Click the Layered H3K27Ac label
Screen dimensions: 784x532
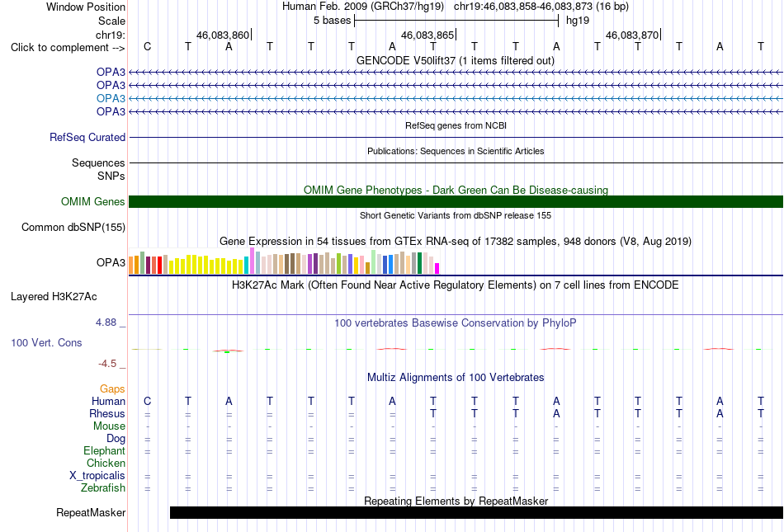(54, 297)
